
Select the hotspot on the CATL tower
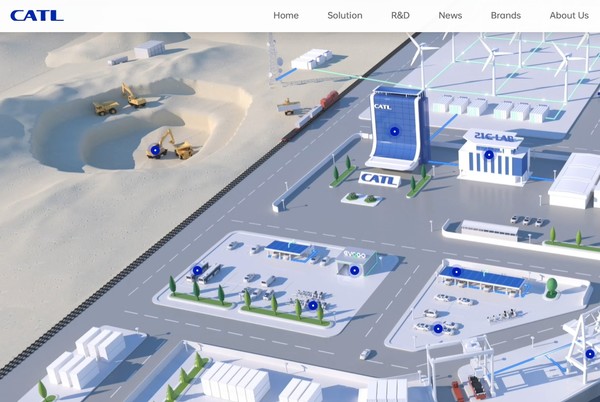394,131
